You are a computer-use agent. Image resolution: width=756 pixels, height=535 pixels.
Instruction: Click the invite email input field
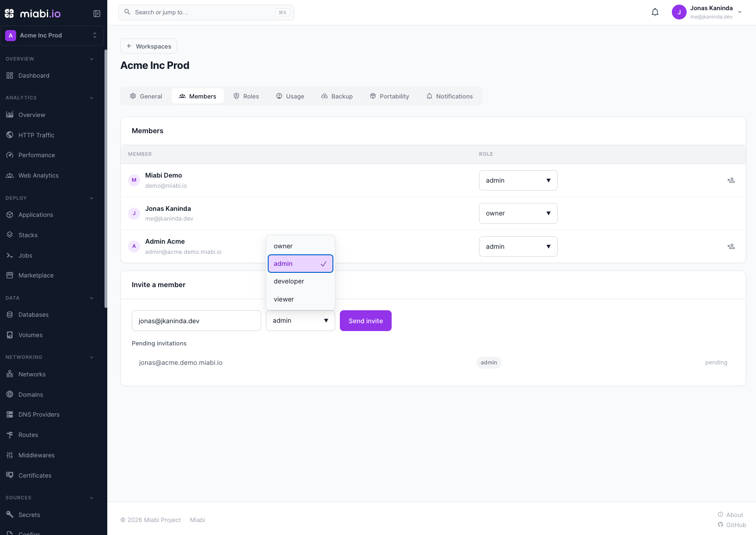coord(196,320)
